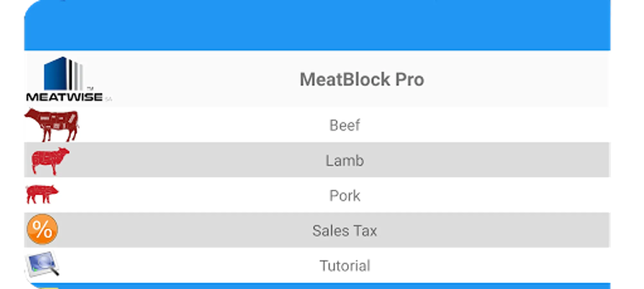Tap the red pig icon
This screenshot has height=289, width=644.
(42, 194)
